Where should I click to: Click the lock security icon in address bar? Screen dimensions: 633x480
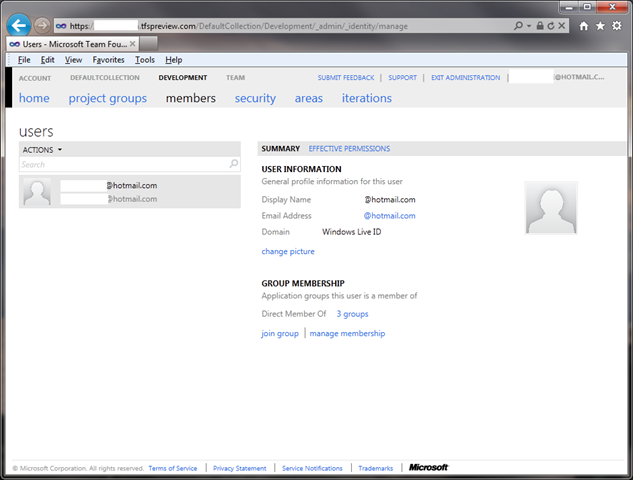point(541,25)
